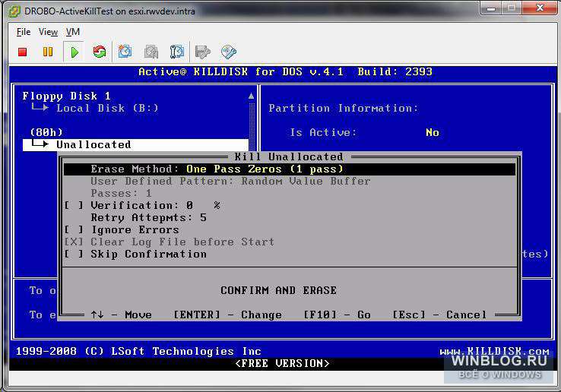The width and height of the screenshot is (561, 392).
Task: Click the User Defined Pattern row
Action: (x=230, y=181)
